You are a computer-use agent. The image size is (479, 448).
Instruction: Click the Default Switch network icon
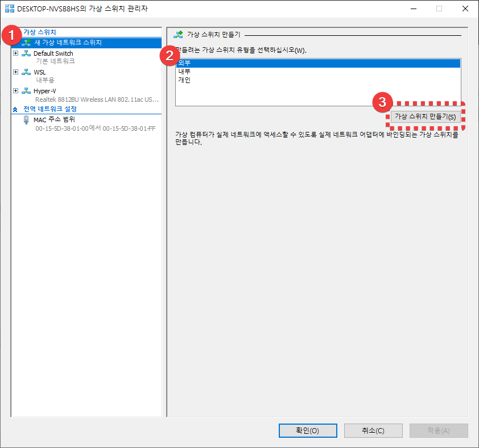(26, 53)
